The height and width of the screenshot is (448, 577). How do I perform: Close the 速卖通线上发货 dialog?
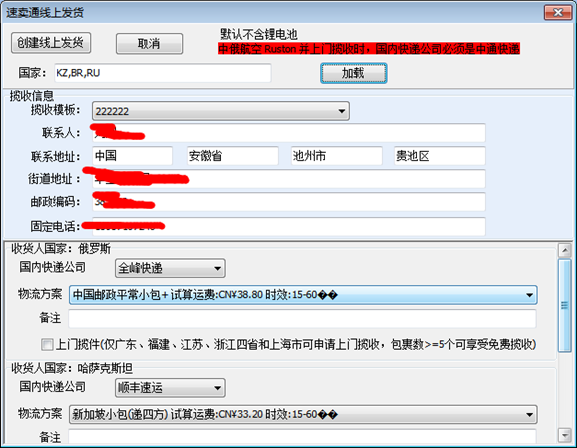click(x=557, y=13)
